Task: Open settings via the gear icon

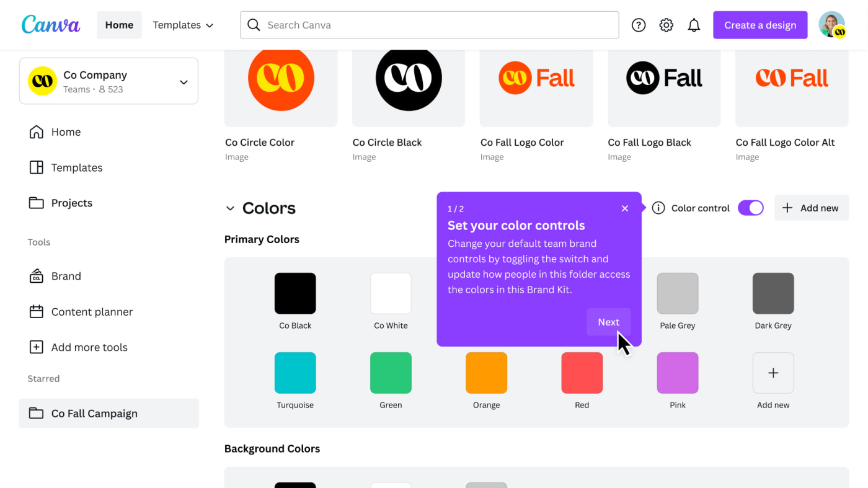Action: [x=666, y=25]
